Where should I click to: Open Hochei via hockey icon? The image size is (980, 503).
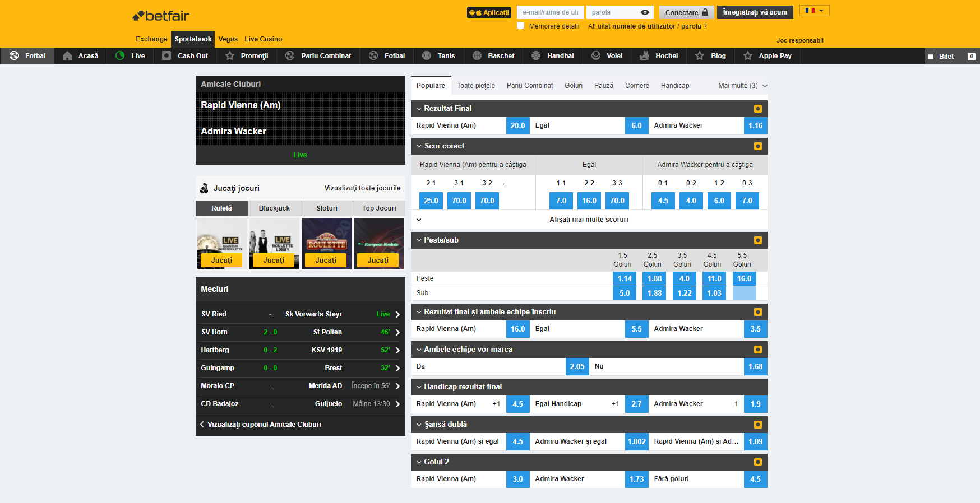[644, 56]
